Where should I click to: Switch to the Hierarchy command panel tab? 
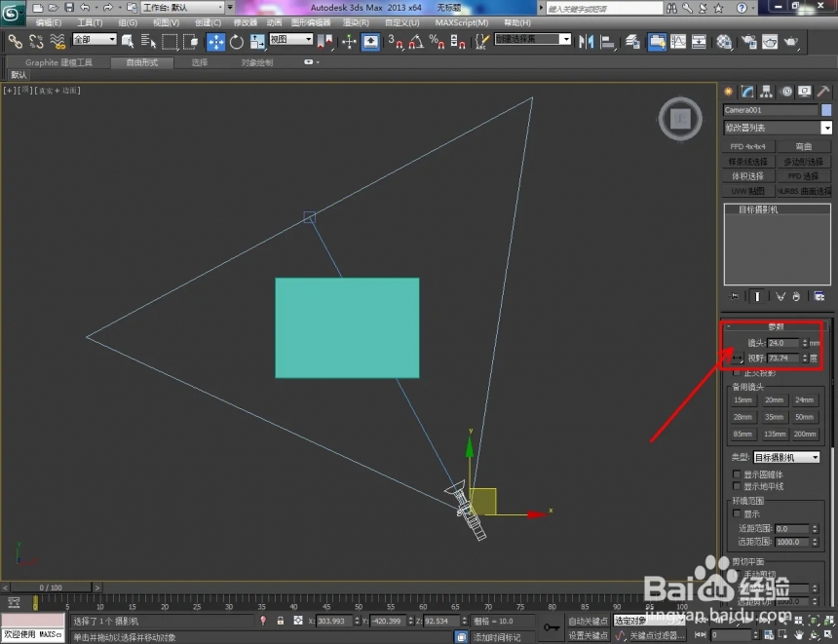click(x=767, y=92)
